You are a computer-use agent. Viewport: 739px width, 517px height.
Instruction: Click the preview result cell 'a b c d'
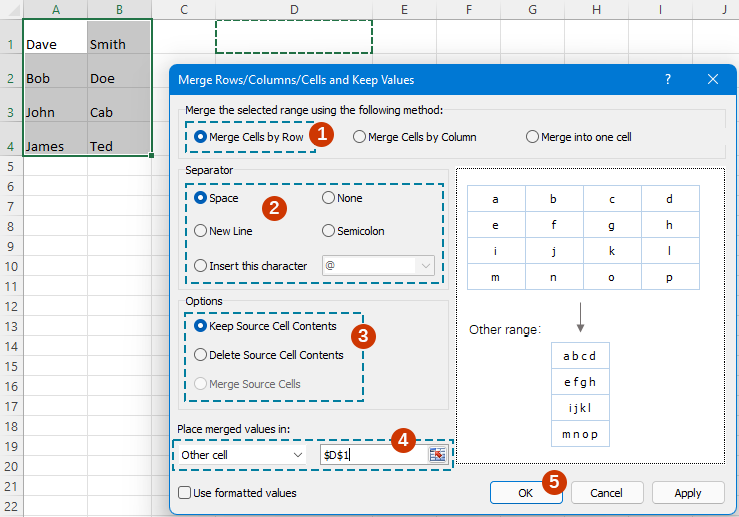click(580, 356)
